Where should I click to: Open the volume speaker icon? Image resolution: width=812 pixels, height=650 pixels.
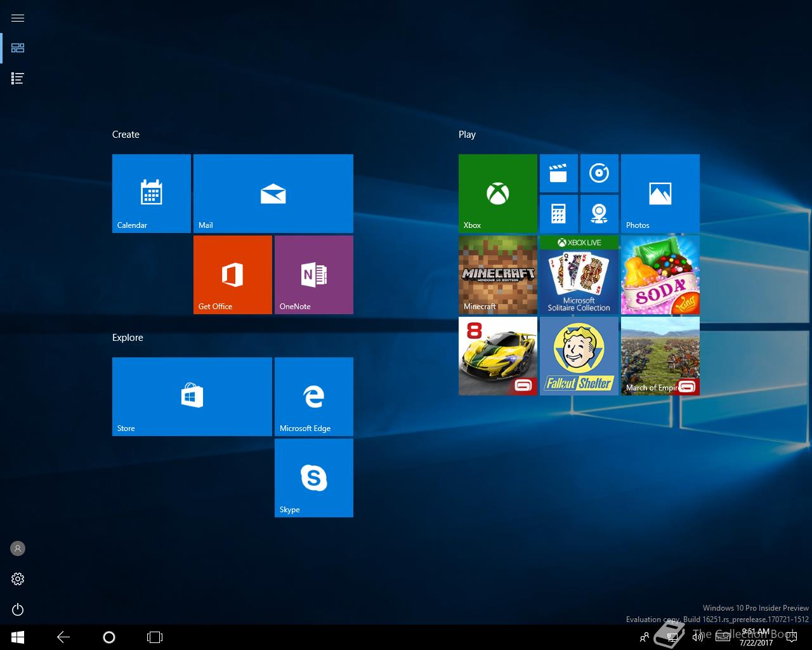pyautogui.click(x=698, y=637)
